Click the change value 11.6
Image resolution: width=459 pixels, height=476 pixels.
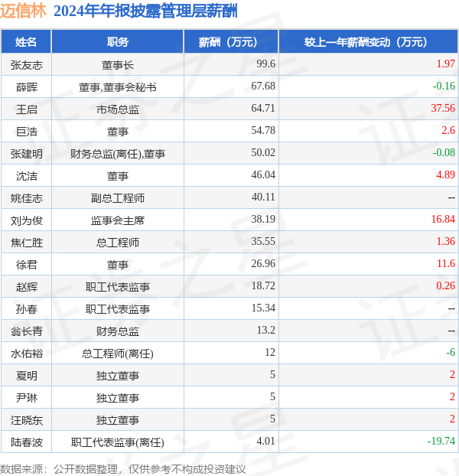[446, 263]
